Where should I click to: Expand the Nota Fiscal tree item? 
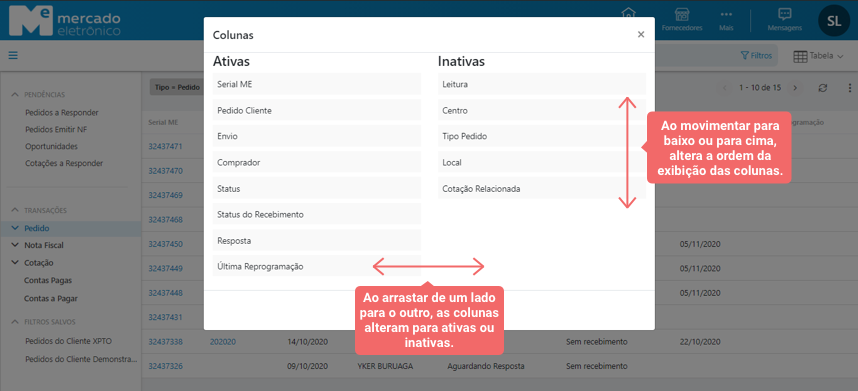[14, 246]
